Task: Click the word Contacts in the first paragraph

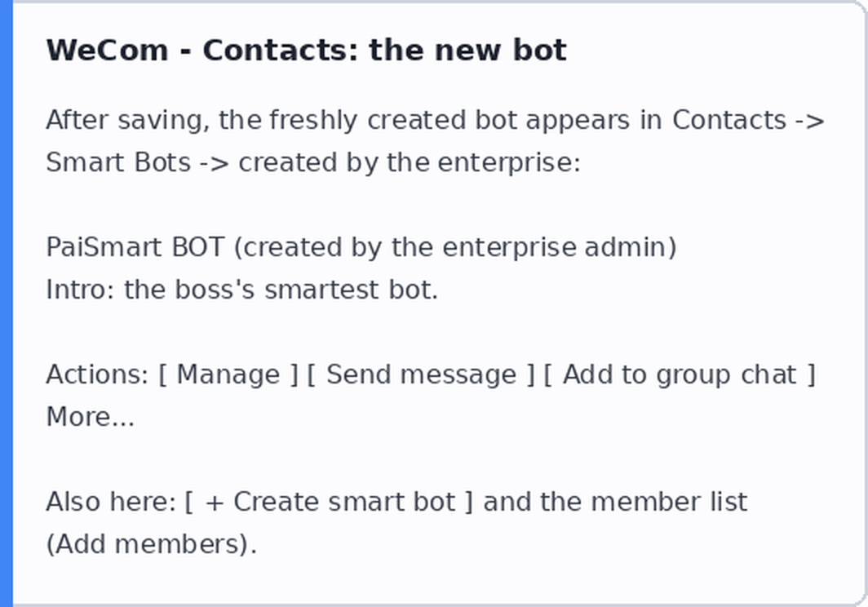Action: pos(729,120)
